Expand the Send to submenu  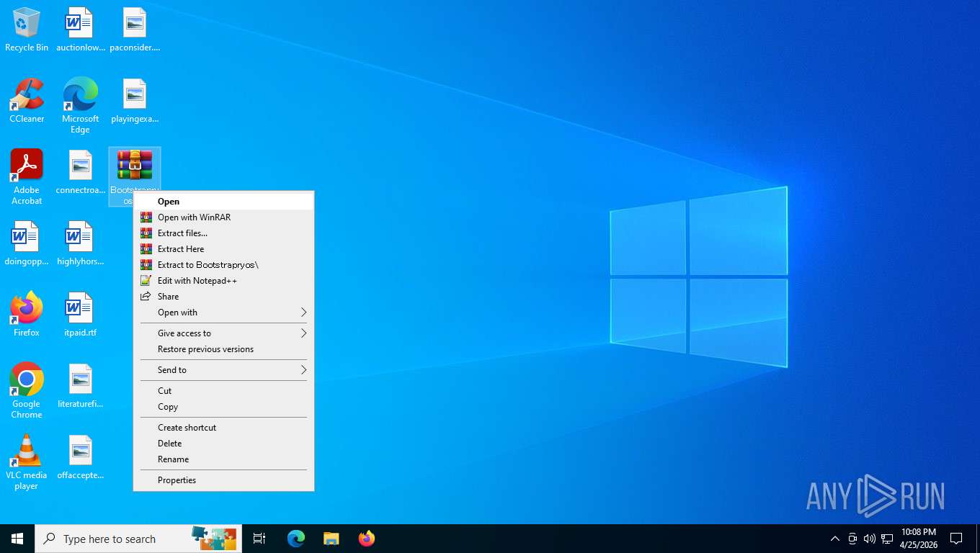pyautogui.click(x=223, y=370)
